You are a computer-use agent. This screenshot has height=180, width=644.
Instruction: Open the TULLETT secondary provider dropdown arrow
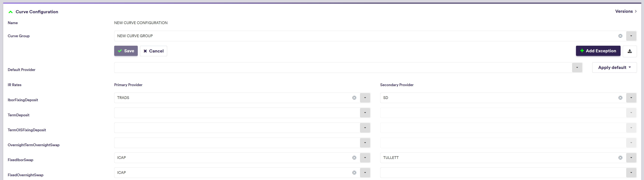tap(631, 158)
